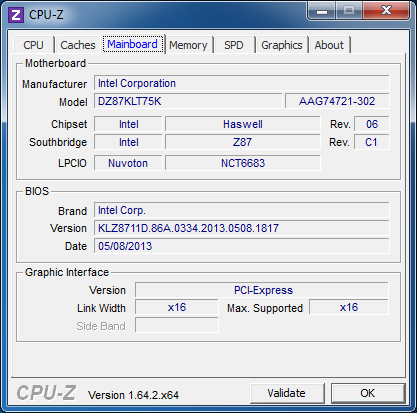Open the Caches tab
The height and width of the screenshot is (413, 417).
78,45
